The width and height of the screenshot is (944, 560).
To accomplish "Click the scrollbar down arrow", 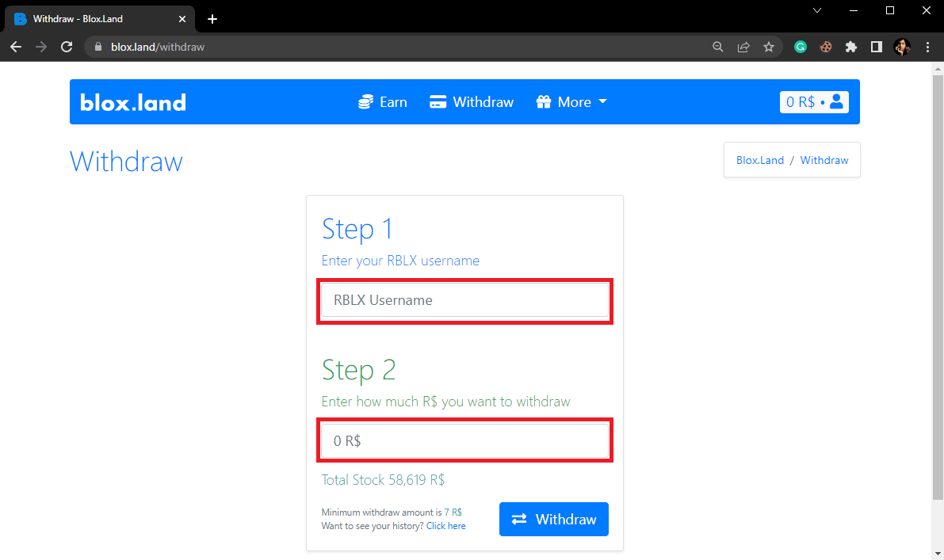I will [x=938, y=554].
